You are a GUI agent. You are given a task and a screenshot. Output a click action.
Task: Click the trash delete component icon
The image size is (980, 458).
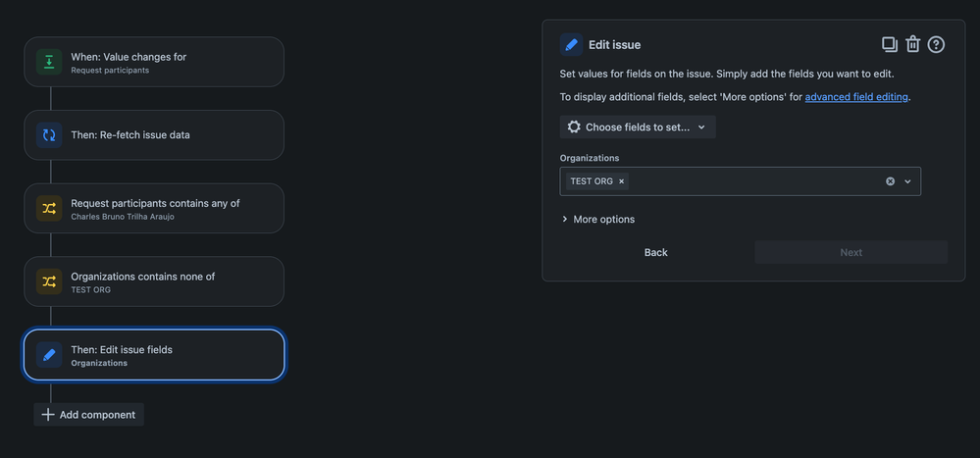(912, 44)
